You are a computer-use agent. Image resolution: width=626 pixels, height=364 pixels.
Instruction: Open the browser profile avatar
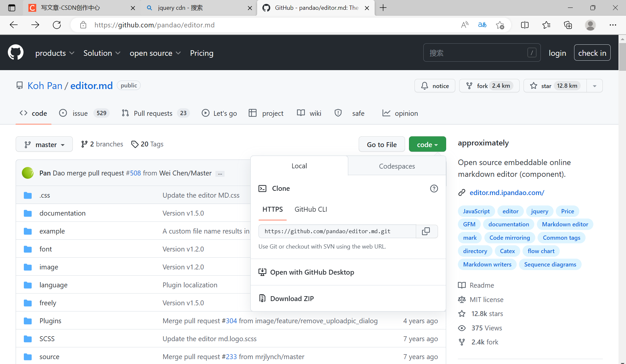(590, 25)
